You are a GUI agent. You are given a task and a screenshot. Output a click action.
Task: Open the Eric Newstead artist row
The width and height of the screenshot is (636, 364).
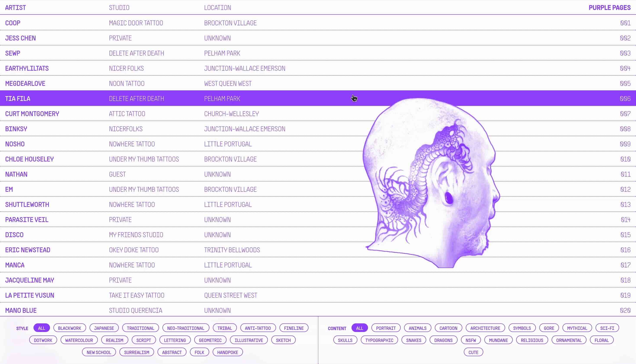318,250
